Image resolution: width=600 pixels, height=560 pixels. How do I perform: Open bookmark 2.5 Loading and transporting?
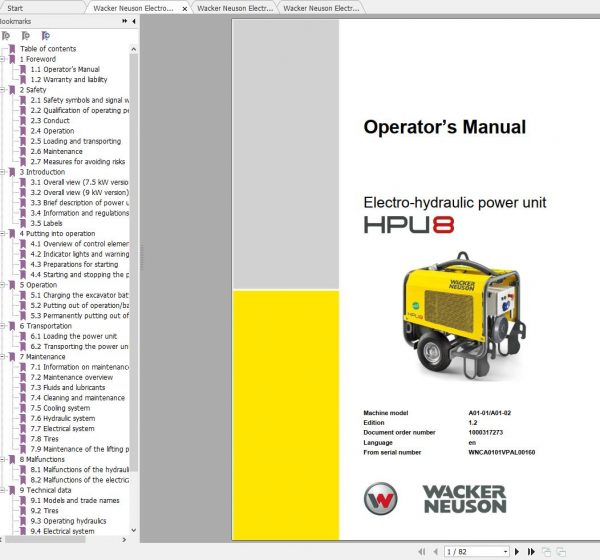click(x=76, y=141)
